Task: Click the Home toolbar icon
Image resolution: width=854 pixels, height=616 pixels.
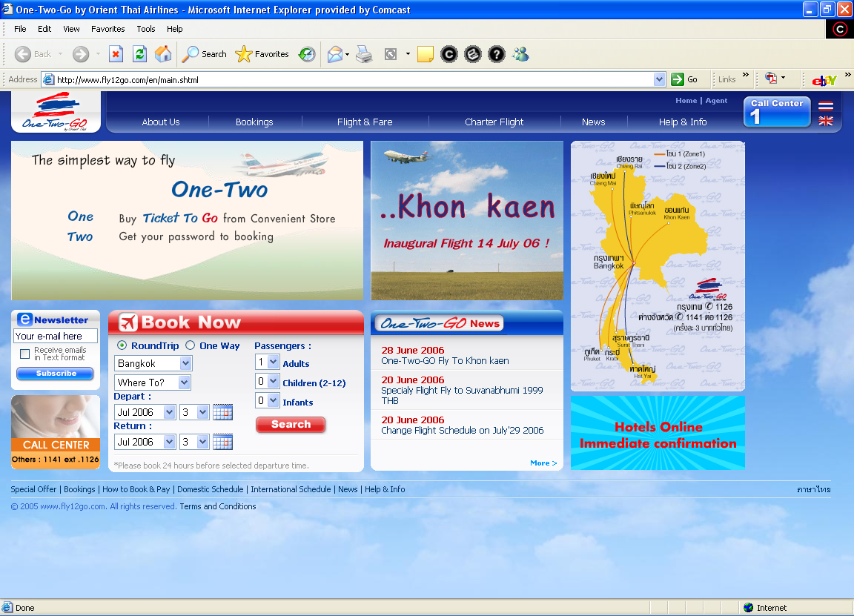Action: pyautogui.click(x=163, y=54)
